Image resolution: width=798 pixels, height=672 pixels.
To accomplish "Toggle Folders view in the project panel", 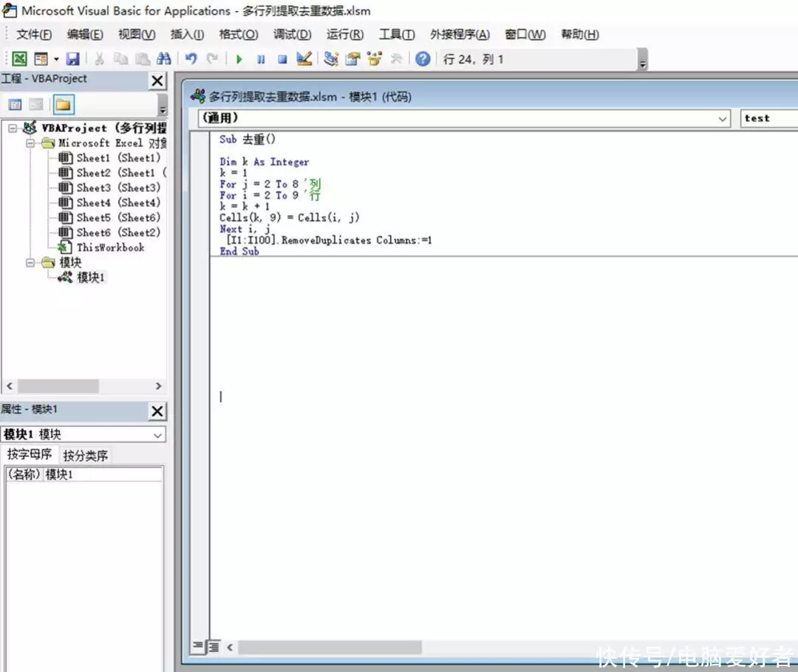I will point(63,105).
